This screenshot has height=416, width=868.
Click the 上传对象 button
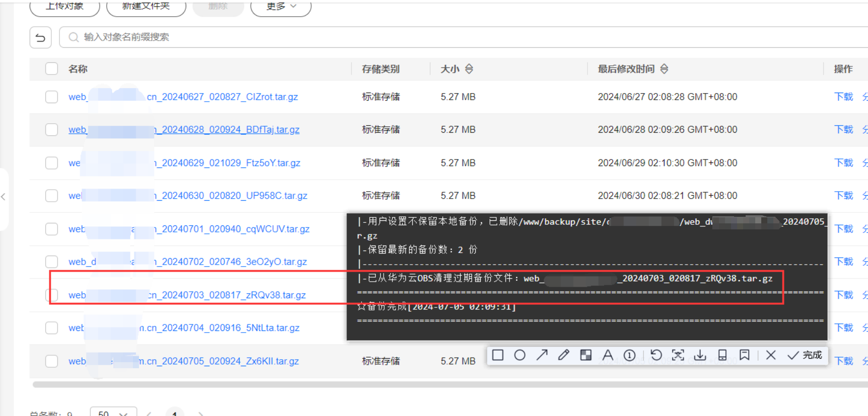point(65,7)
